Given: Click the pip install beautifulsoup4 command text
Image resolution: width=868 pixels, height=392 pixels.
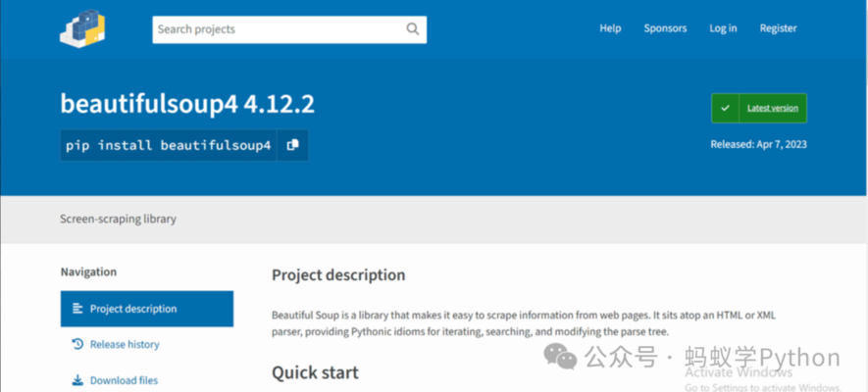Looking at the screenshot, I should (168, 145).
